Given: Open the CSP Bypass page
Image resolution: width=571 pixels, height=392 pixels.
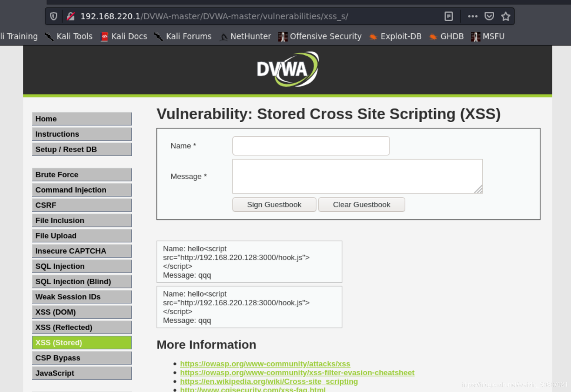Looking at the screenshot, I should (x=82, y=358).
